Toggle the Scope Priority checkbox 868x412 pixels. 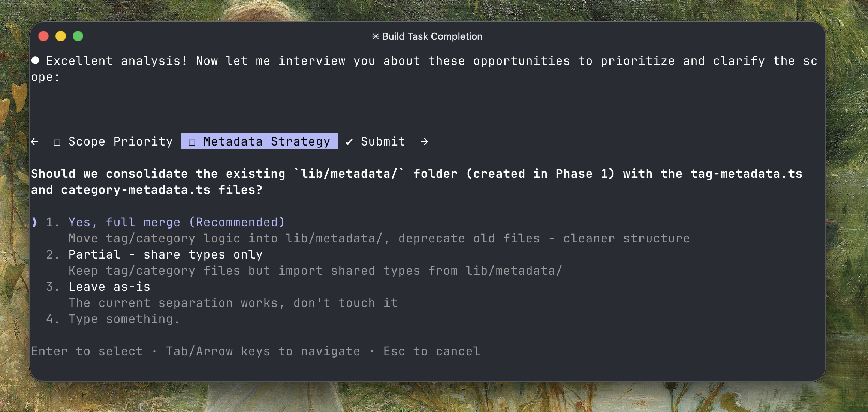click(x=57, y=142)
